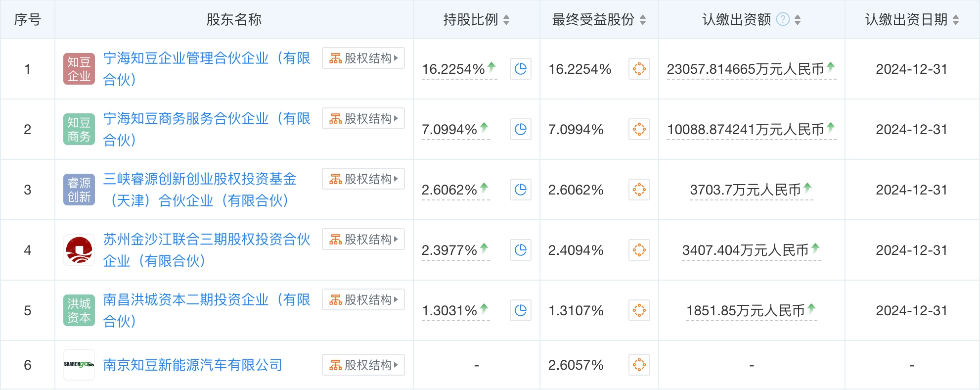The width and height of the screenshot is (980, 390).
Task: Open pie chart icon for 16.2254% shareholding
Action: point(521,69)
